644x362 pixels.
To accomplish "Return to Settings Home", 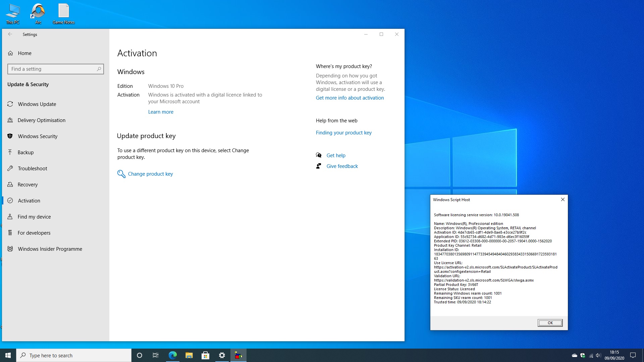I will click(x=25, y=53).
